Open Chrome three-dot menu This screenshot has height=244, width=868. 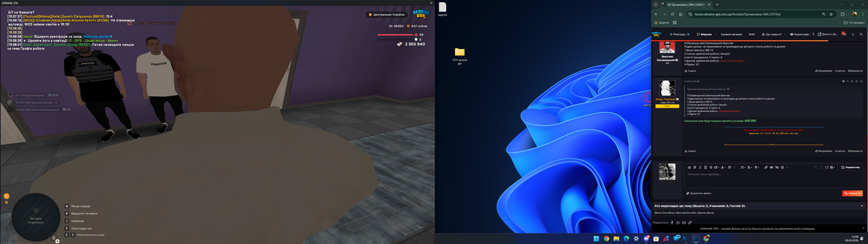pos(863,14)
